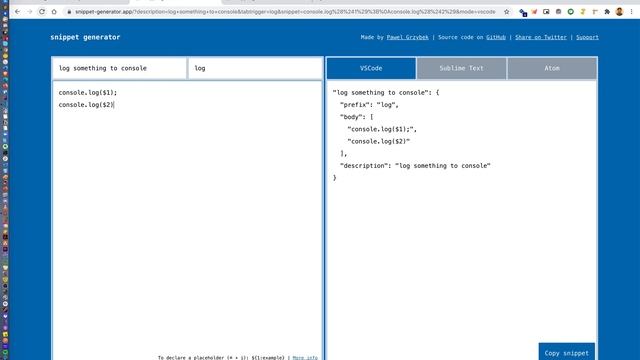Viewport: 640px width, 360px height.
Task: Open the Pawel Grzybek author link
Action: click(407, 37)
